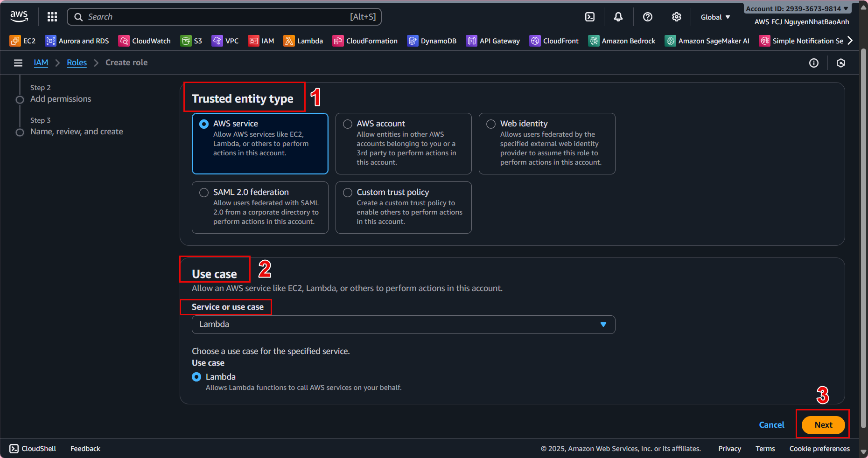This screenshot has height=458, width=868.
Task: Click the Cancel link
Action: [771, 425]
